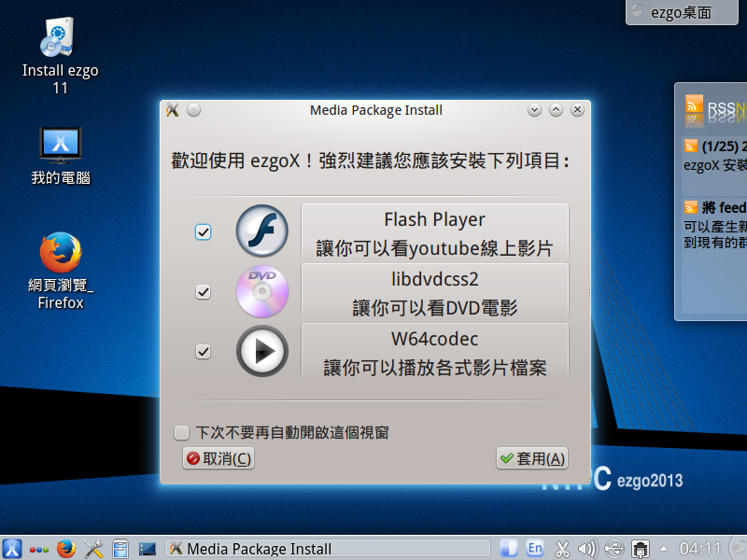
Task: Open the USB device notifier tray icon
Action: [614, 549]
